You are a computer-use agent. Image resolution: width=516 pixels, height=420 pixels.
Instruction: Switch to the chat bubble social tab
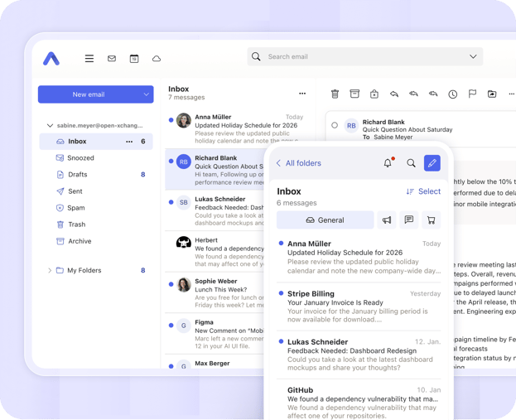click(409, 220)
